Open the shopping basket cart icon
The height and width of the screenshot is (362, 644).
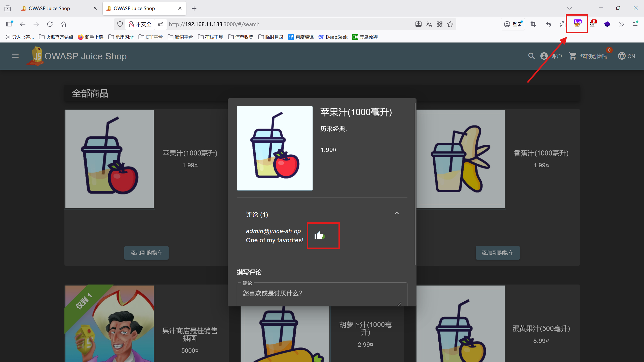[x=573, y=56]
